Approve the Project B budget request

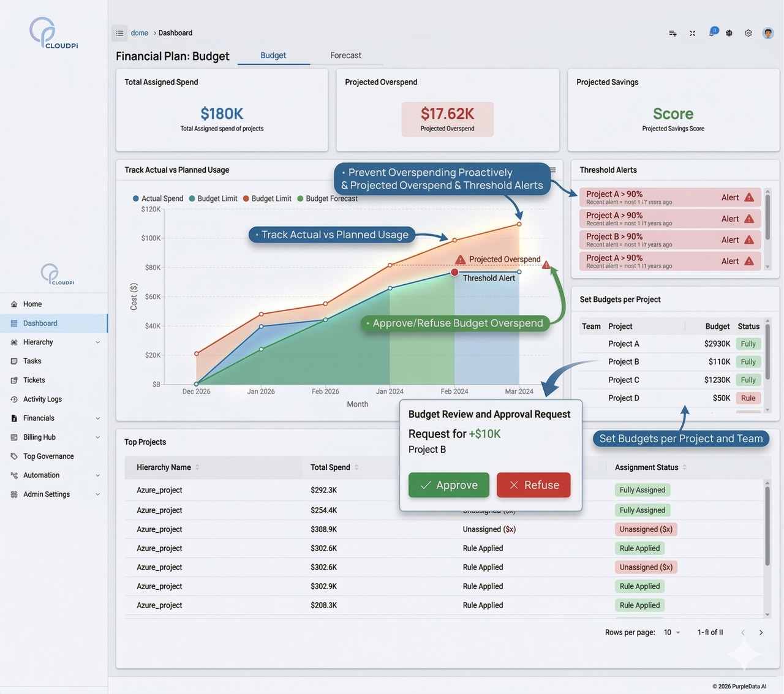(449, 485)
